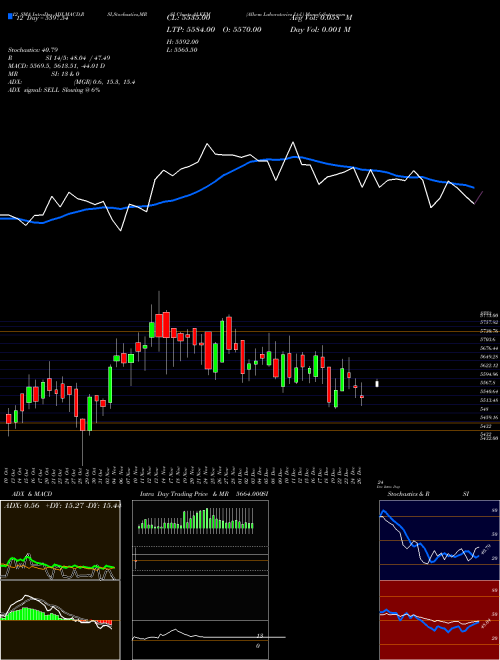Click the L: 5565.30 low value
The width and height of the screenshot is (500, 660).
[x=182, y=50]
